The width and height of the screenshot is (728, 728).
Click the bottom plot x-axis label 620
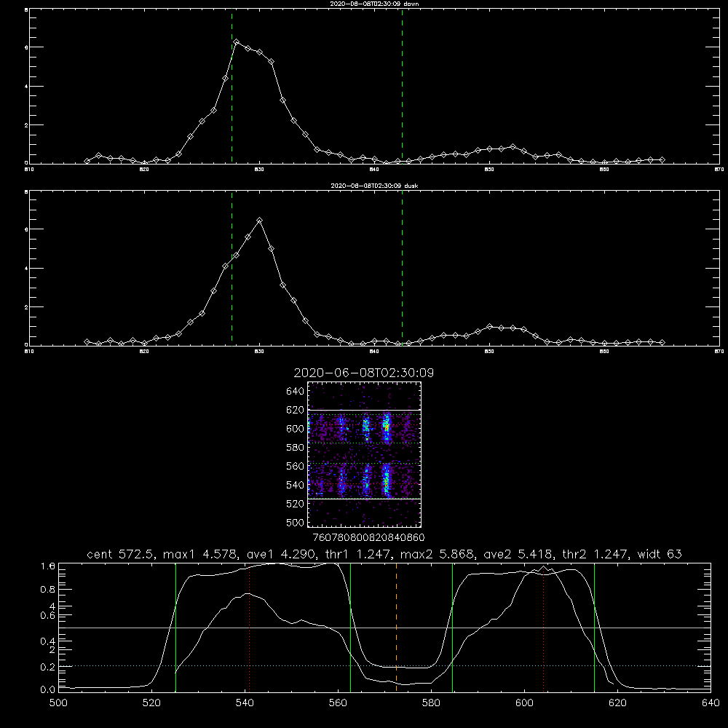coord(617,703)
